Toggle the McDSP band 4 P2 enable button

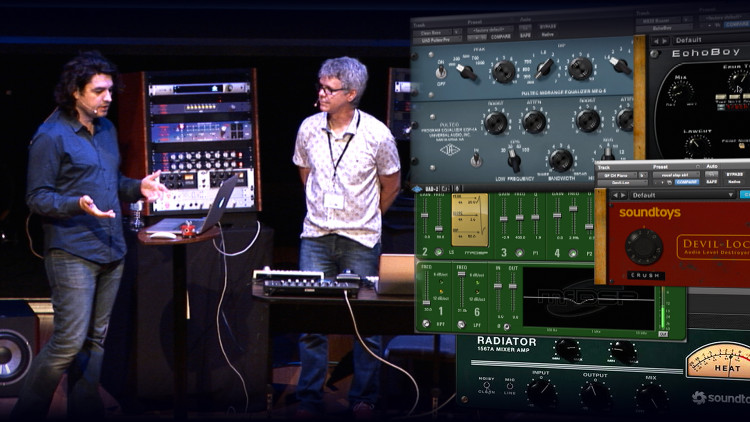[573, 253]
